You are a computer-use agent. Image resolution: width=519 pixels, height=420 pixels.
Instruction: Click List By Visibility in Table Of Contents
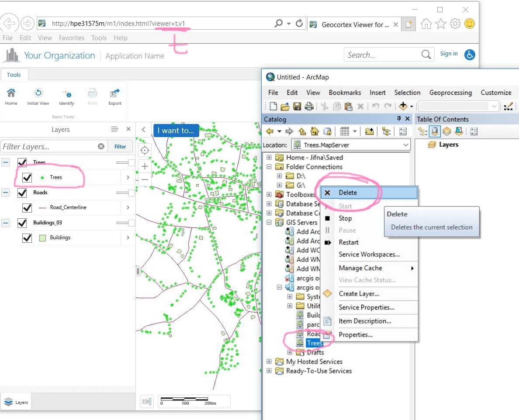447,131
